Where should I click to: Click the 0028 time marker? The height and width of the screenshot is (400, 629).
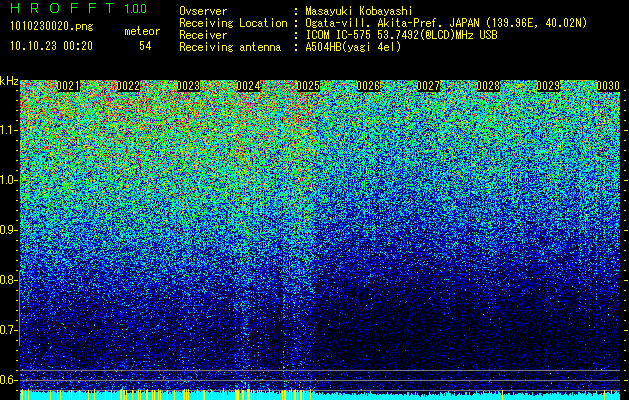pyautogui.click(x=488, y=86)
